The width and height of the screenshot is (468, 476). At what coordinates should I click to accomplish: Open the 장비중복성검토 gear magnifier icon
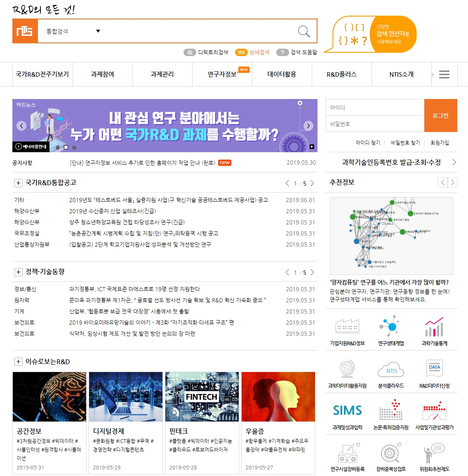pos(391,454)
